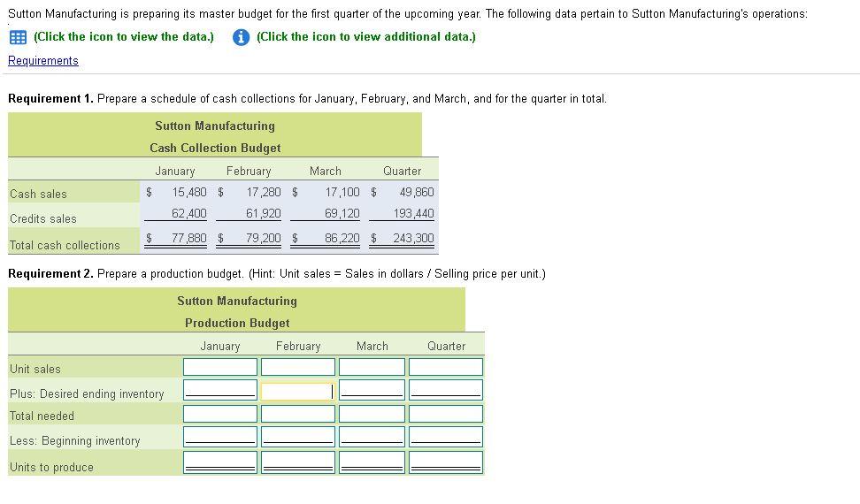Screen dimensions: 860x504
Task: Select March total collections value 86,220
Action: click(x=342, y=239)
